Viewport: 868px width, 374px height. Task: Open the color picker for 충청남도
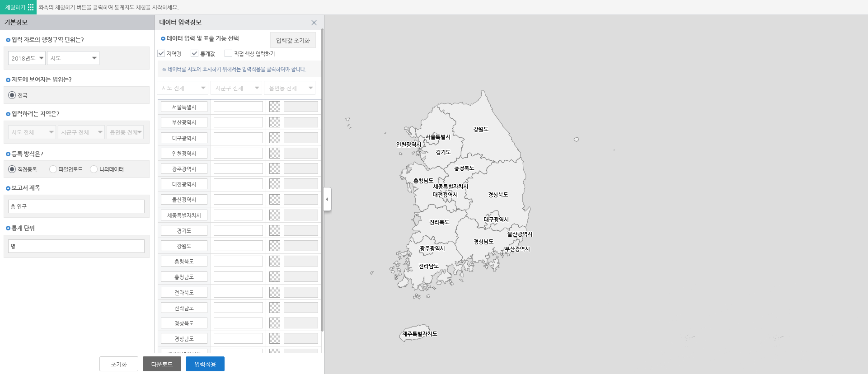point(275,276)
